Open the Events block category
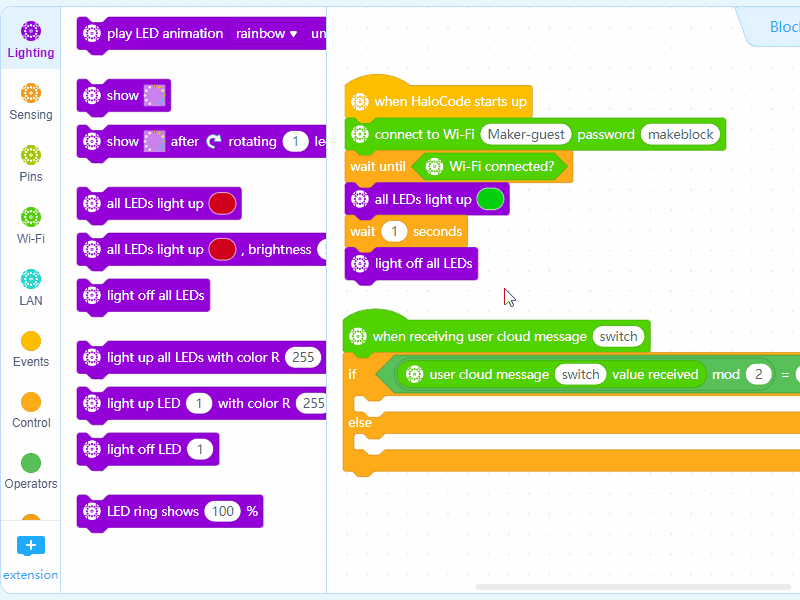The image size is (800, 600). click(x=31, y=349)
